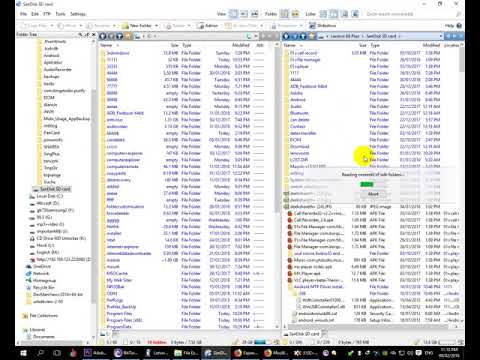Open the right pane path dropdown

(x=441, y=36)
